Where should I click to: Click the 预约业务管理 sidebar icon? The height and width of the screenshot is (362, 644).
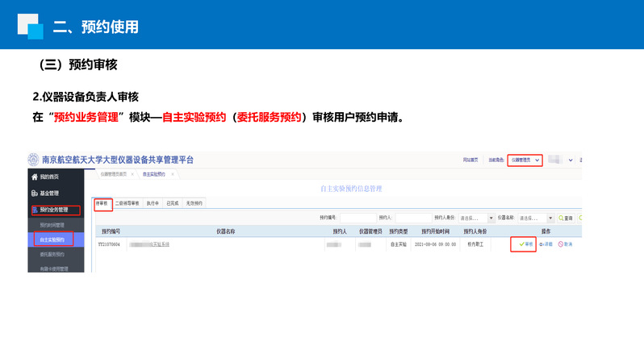tap(35, 210)
